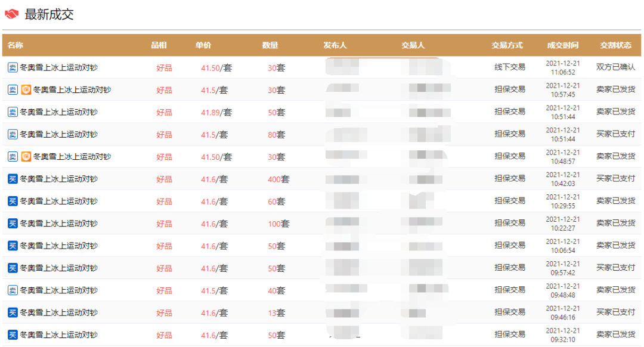Open 冬奥雪上冰上运动对钞 in the 41.89/套 row
Screen dimensions: 644x347
[58, 111]
